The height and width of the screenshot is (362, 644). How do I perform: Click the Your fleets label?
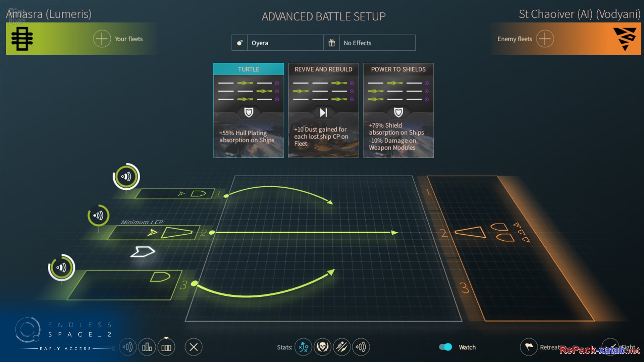(x=129, y=39)
